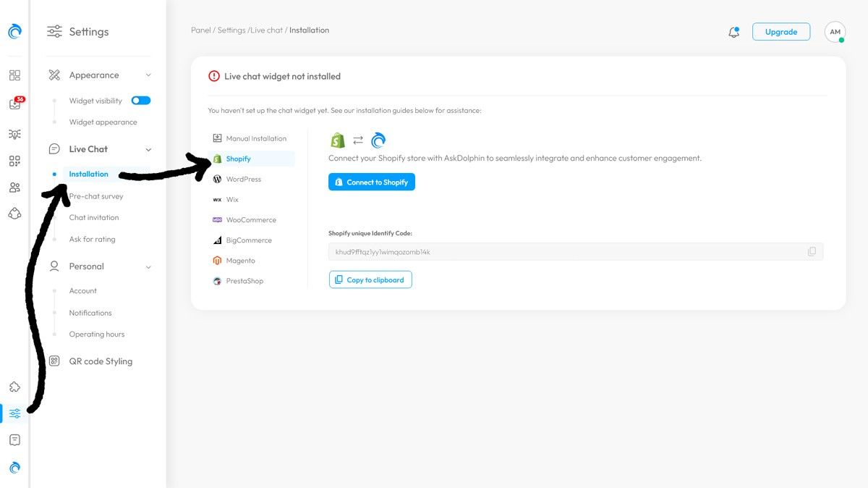
Task: Open the Pre-chat survey settings
Action: [x=96, y=196]
